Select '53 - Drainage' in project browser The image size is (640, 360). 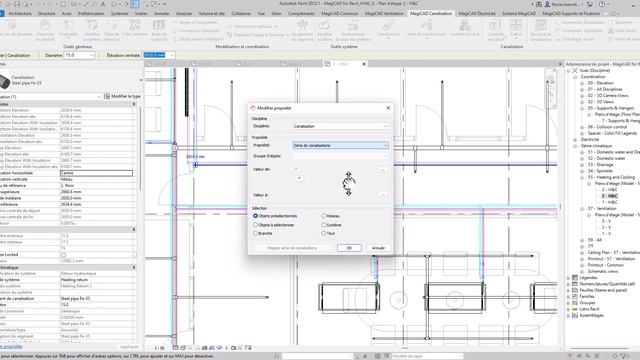click(x=600, y=164)
